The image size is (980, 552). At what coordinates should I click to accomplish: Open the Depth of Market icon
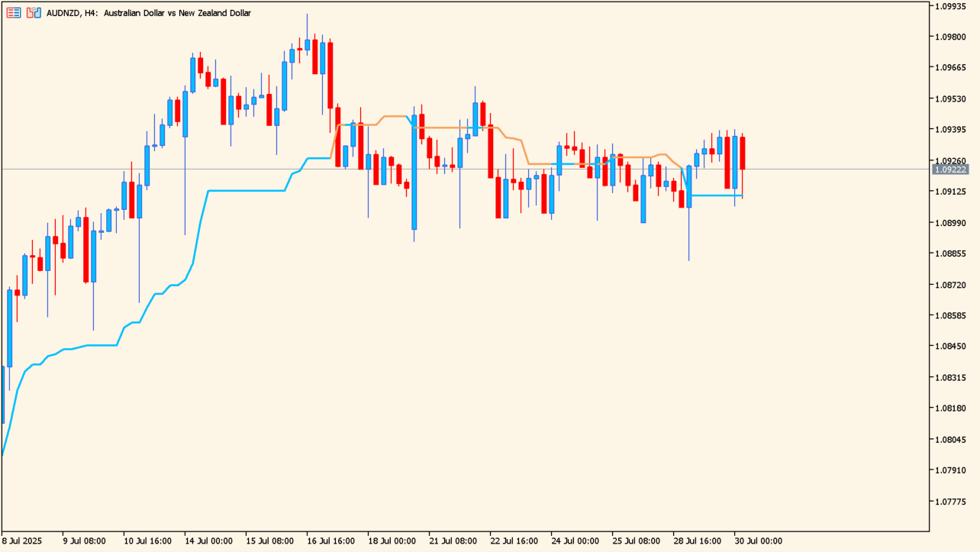tap(14, 13)
